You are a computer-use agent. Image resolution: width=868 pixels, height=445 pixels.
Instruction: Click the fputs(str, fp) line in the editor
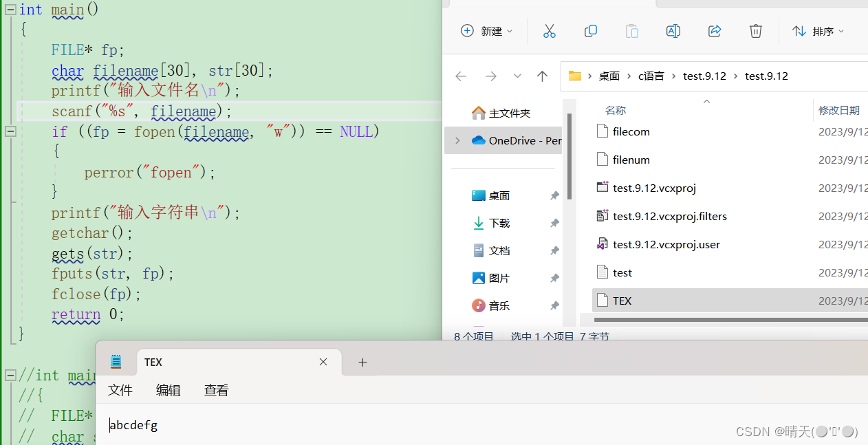click(x=113, y=274)
